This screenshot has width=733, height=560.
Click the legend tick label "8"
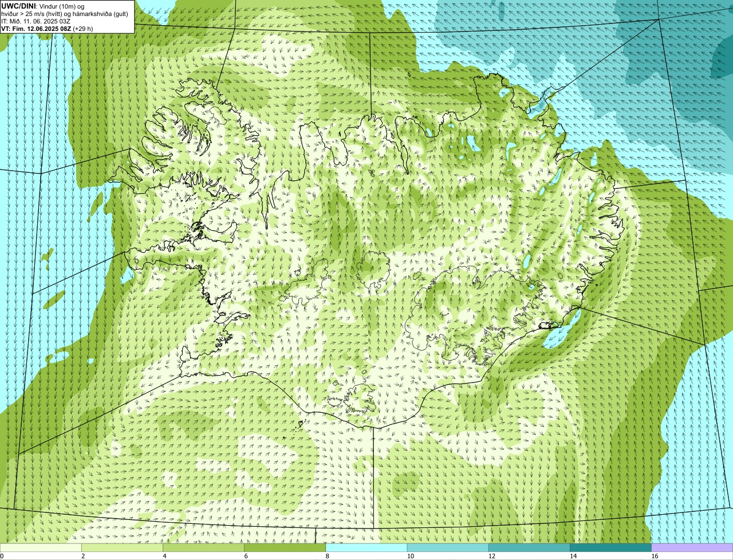coord(328,556)
